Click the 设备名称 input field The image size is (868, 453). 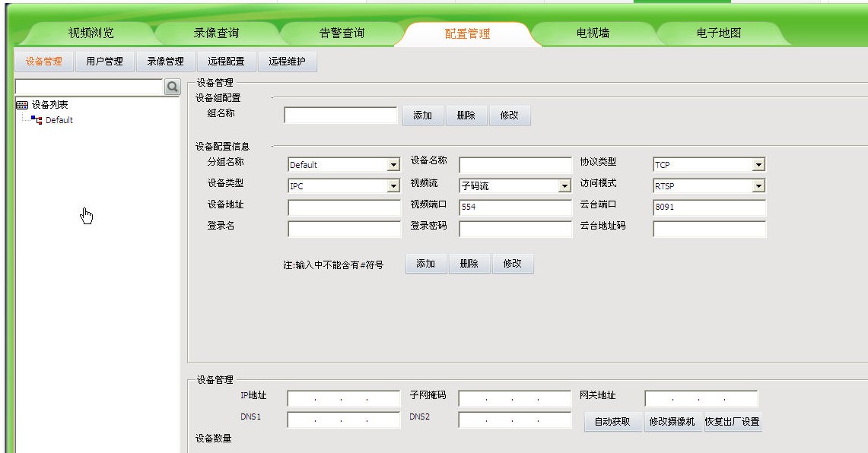click(515, 165)
